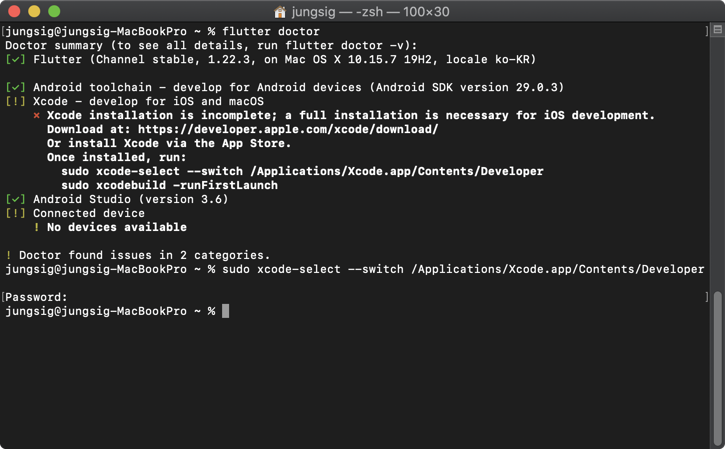The height and width of the screenshot is (449, 725).
Task: Click the "No devices available" line
Action: click(x=117, y=227)
